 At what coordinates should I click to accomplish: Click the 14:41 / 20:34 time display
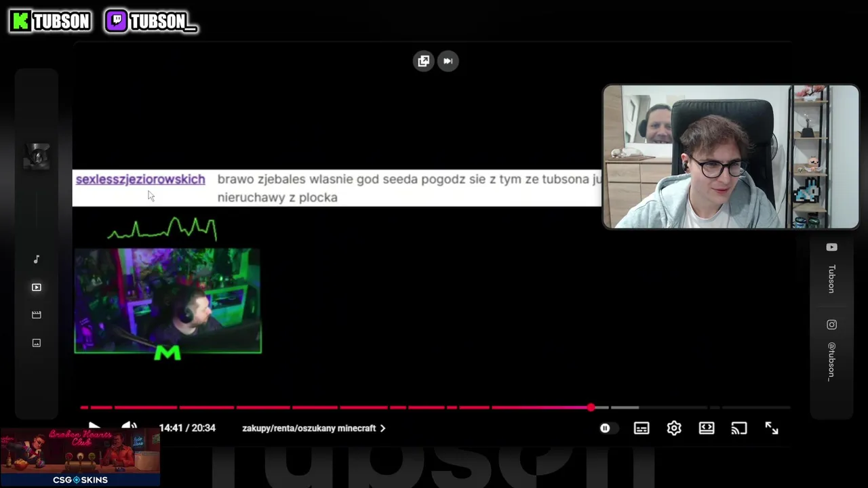[x=187, y=428]
